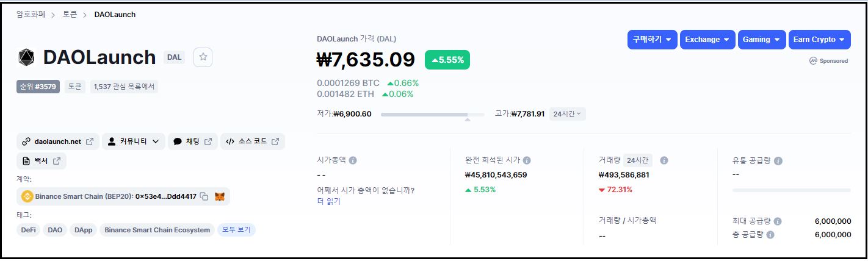Navigate to 토큰 breadcrumb
The image size is (868, 261).
pyautogui.click(x=70, y=14)
